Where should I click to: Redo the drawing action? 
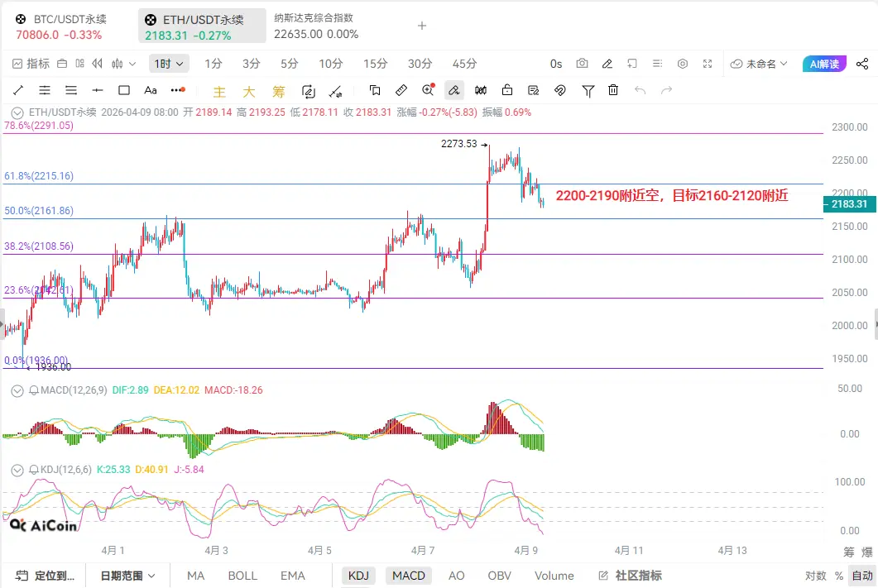[666, 90]
